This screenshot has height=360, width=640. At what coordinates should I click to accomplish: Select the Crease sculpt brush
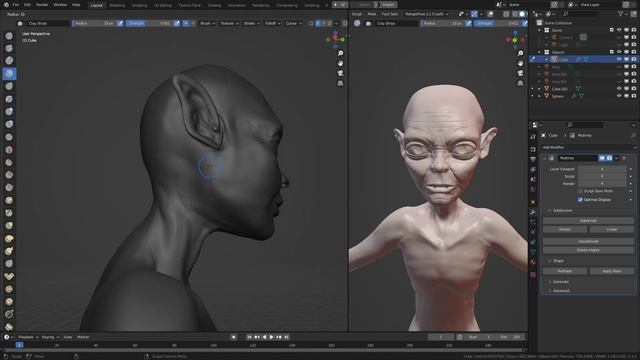pos(9,137)
